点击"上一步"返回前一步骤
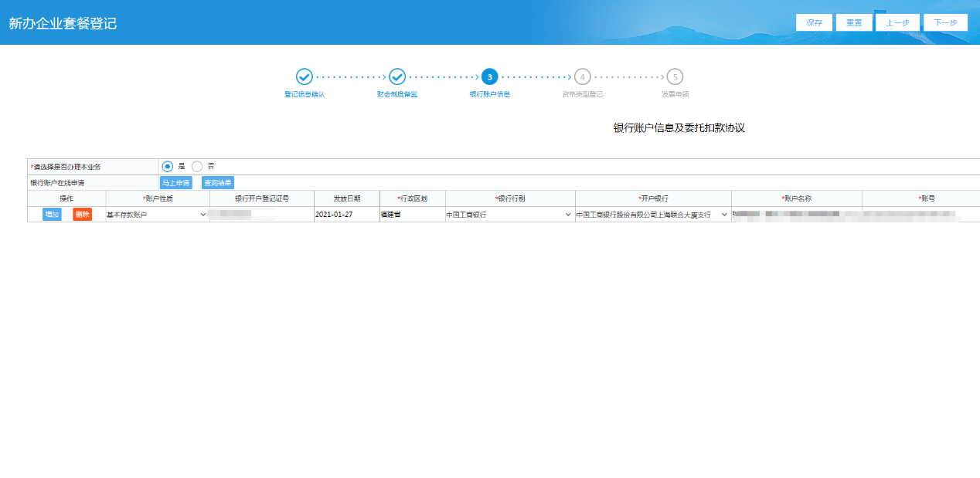The width and height of the screenshot is (980, 478). [x=897, y=22]
